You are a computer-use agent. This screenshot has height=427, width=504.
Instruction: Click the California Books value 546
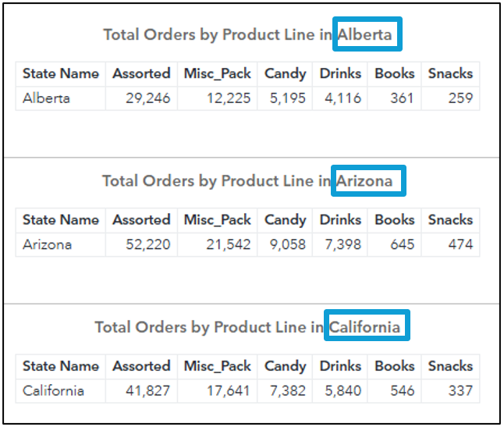tap(402, 391)
